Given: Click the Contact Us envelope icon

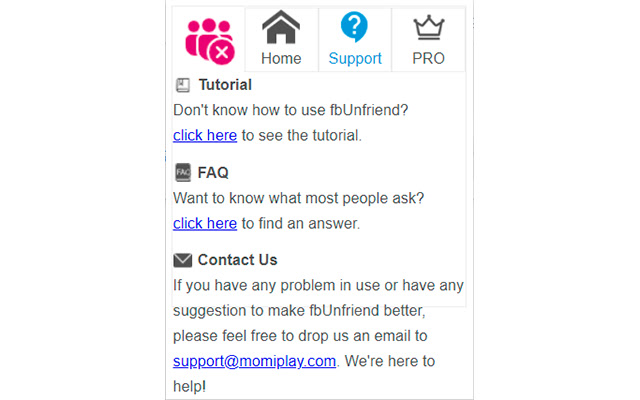Looking at the screenshot, I should click(x=182, y=260).
